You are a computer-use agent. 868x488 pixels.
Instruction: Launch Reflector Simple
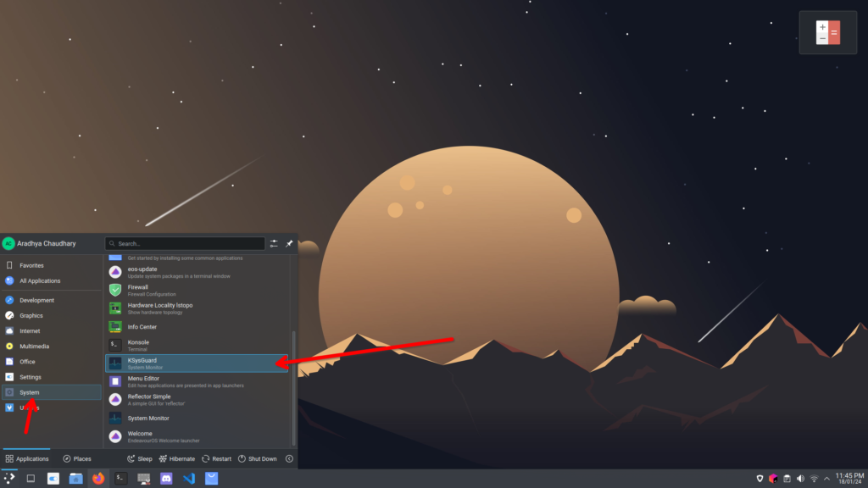pos(197,400)
